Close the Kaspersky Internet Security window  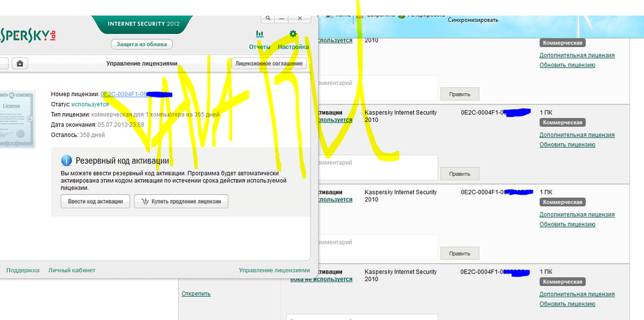click(x=300, y=18)
